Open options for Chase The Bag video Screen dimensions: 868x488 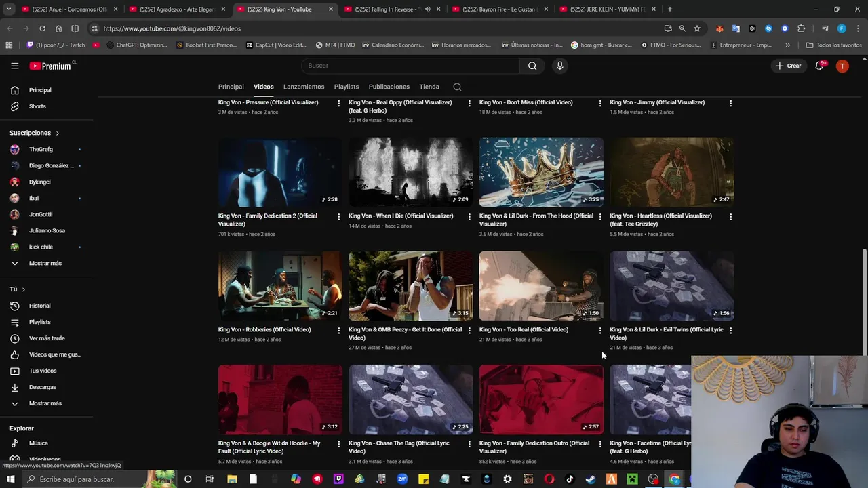pyautogui.click(x=469, y=444)
